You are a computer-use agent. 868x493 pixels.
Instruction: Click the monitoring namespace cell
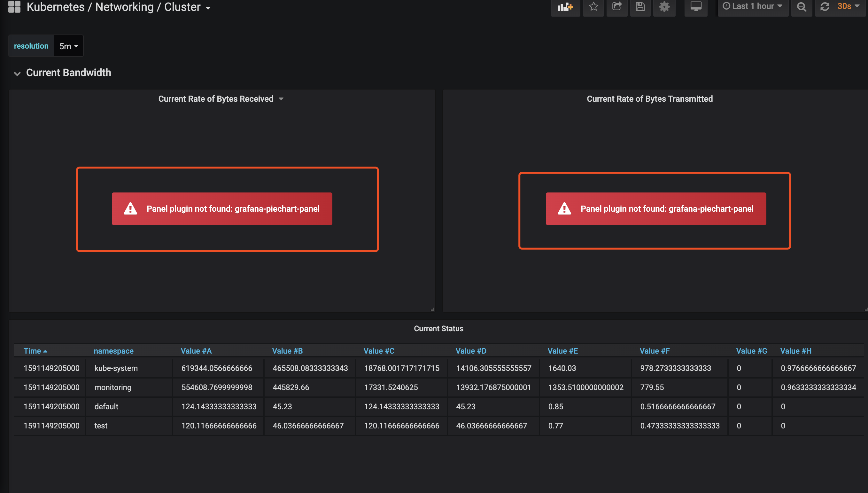129,387
